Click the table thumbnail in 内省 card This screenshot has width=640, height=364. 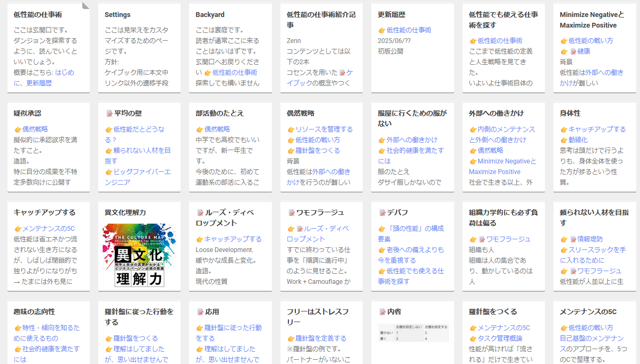414,333
